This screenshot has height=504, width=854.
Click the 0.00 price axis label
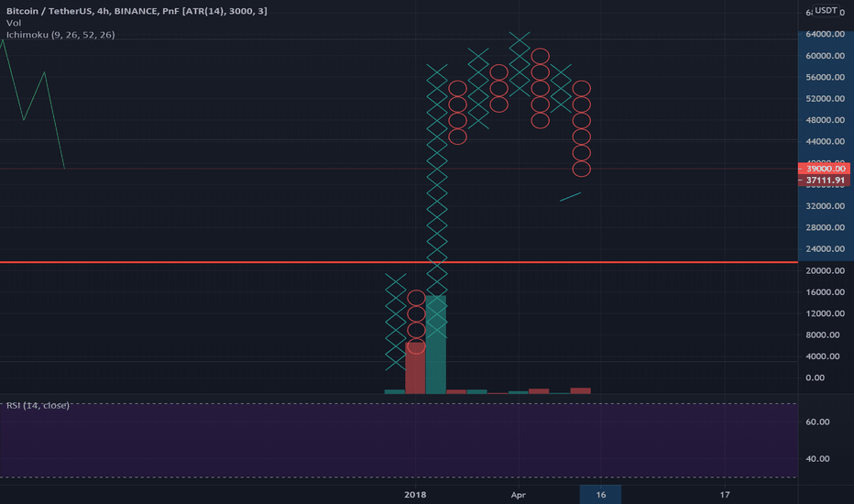point(815,378)
